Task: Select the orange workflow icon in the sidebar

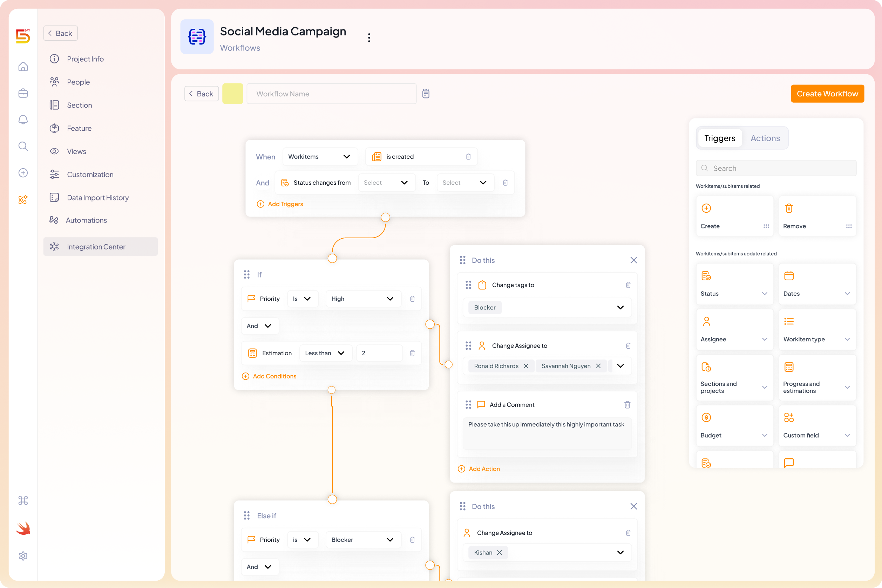Action: [23, 200]
